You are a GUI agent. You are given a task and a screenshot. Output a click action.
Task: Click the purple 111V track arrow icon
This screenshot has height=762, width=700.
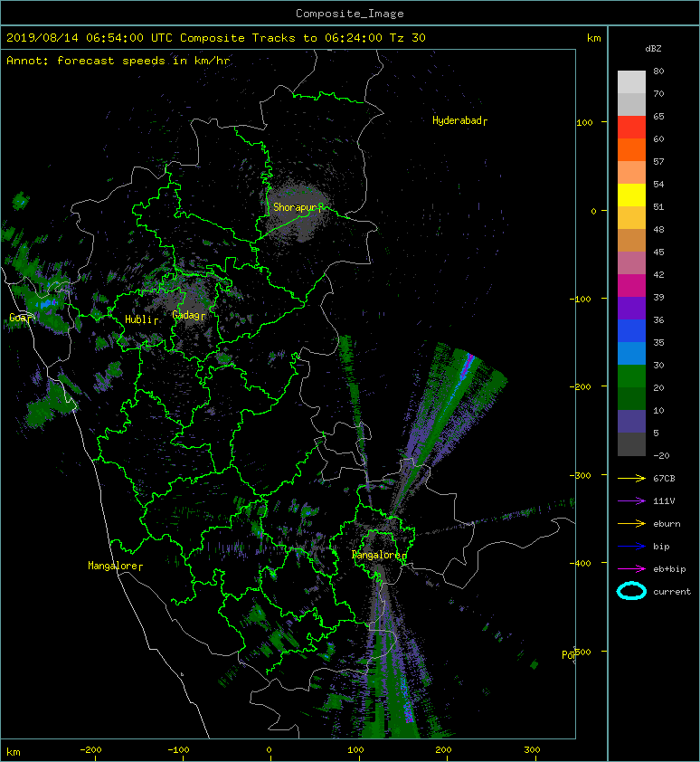pos(631,501)
